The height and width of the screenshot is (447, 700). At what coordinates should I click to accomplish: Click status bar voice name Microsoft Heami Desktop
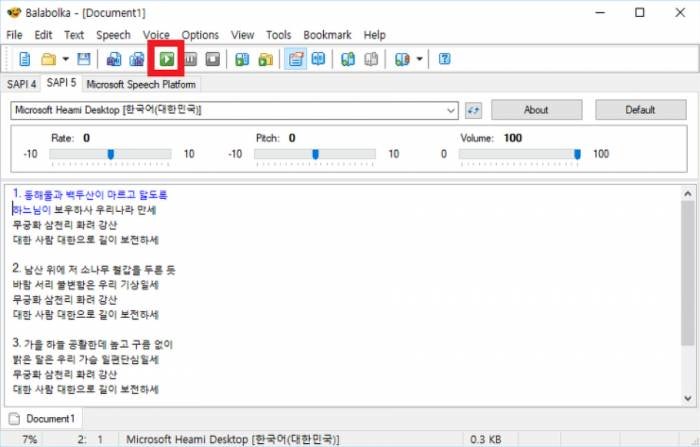point(233,439)
